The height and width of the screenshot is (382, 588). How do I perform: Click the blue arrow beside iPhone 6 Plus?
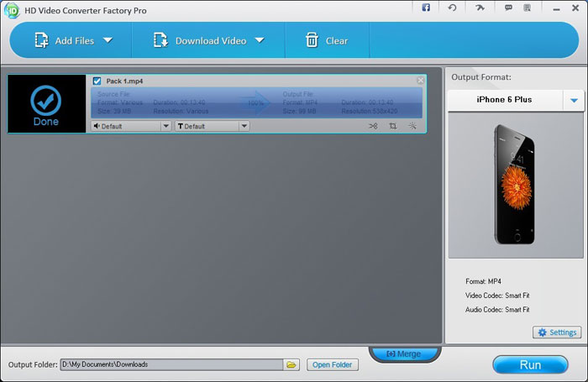[x=574, y=100]
